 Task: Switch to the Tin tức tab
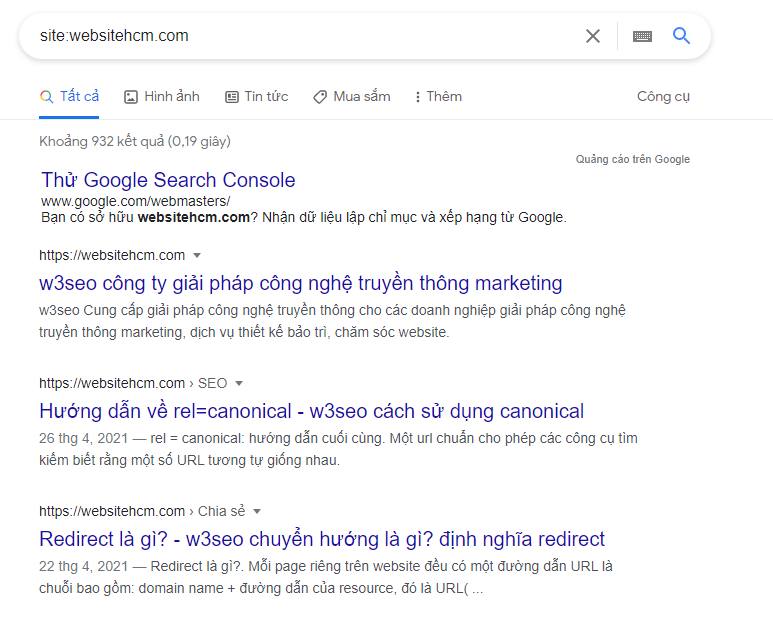[x=256, y=97]
